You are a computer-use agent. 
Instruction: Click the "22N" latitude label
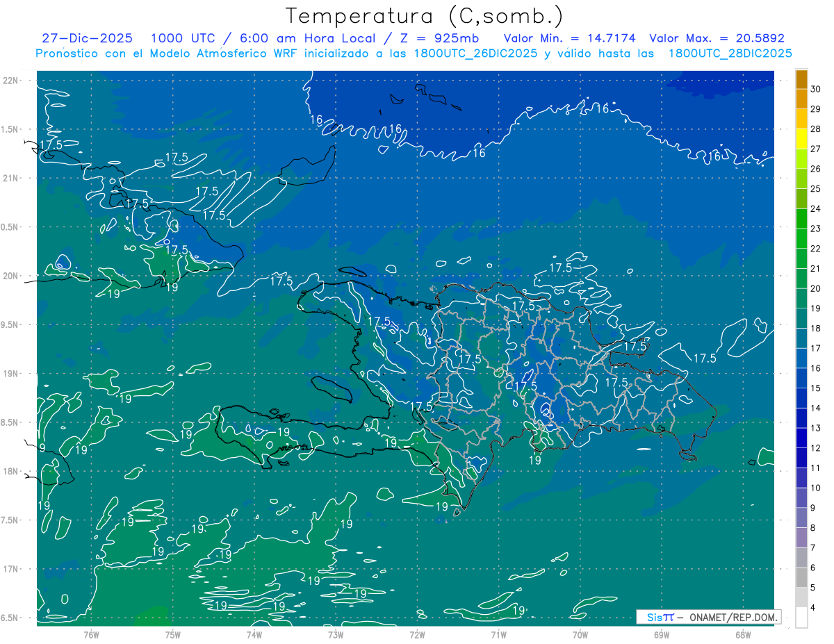[10, 80]
